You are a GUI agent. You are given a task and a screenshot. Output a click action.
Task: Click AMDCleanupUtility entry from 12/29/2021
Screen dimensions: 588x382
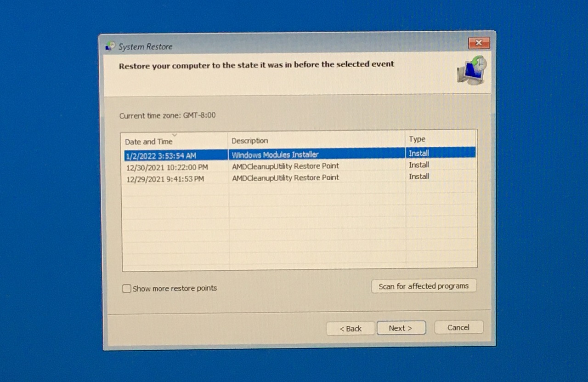coord(285,177)
